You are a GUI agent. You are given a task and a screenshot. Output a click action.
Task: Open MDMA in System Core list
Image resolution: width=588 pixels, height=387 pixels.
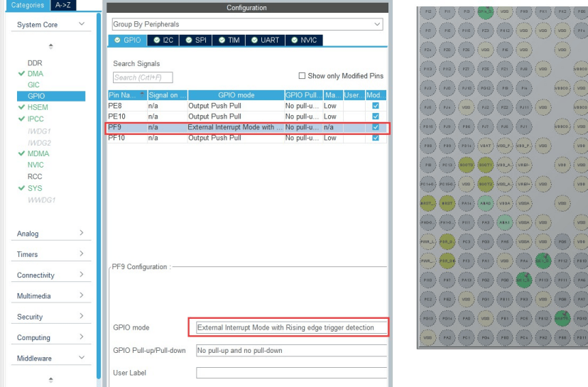pyautogui.click(x=38, y=153)
